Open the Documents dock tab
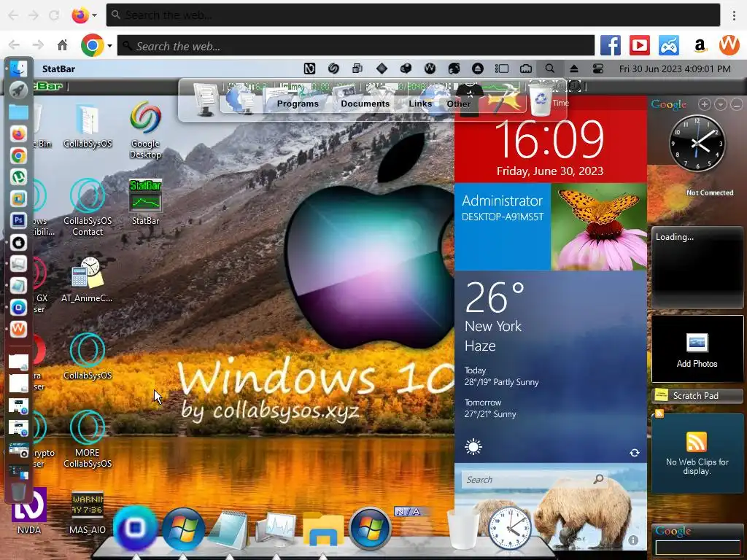 click(365, 104)
